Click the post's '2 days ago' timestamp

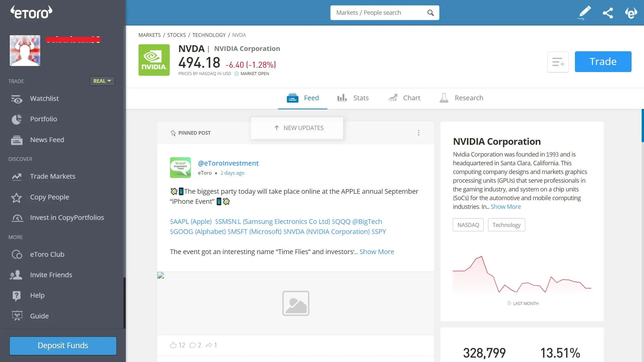232,173
